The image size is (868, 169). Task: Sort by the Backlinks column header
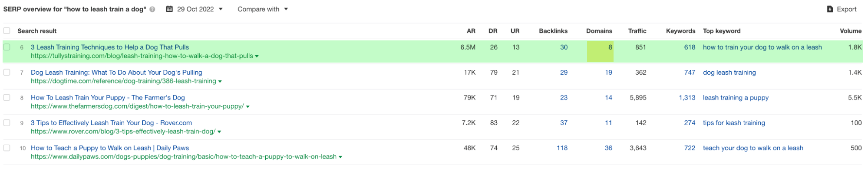[553, 31]
